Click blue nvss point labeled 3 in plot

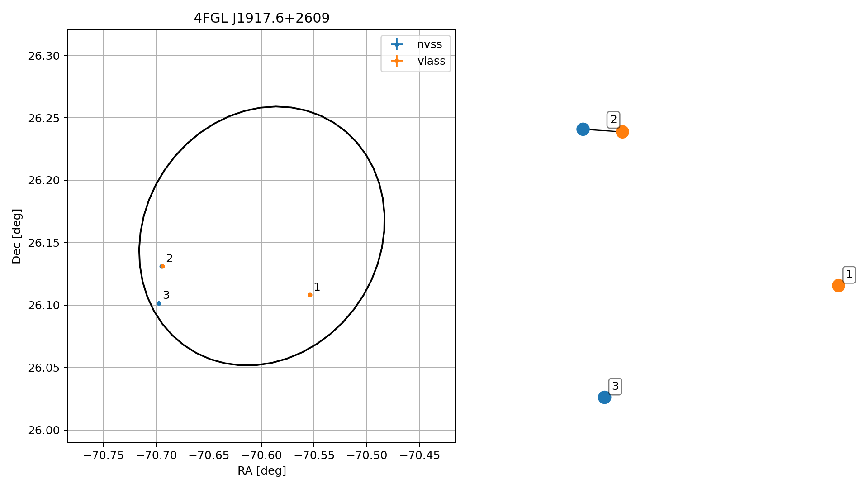point(159,303)
